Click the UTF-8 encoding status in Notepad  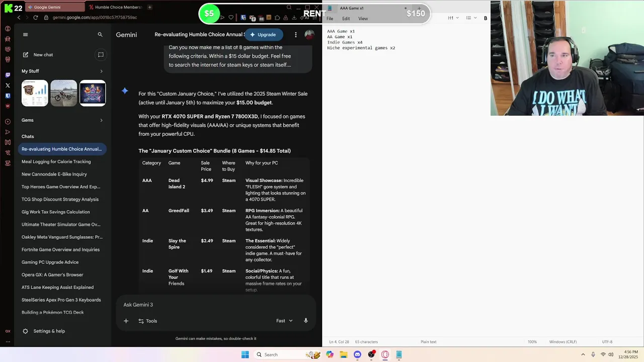(x=607, y=342)
